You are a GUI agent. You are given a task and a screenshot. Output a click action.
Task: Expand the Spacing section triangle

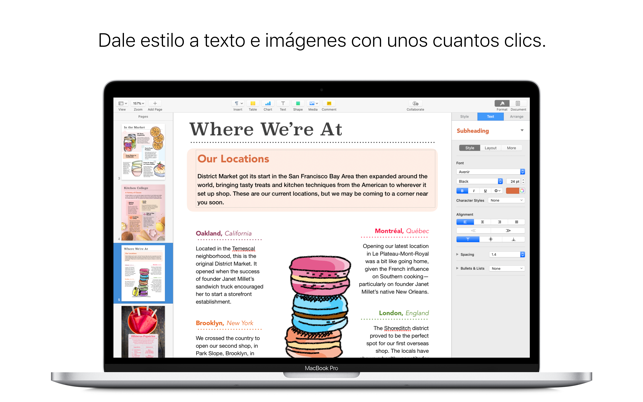pyautogui.click(x=457, y=255)
